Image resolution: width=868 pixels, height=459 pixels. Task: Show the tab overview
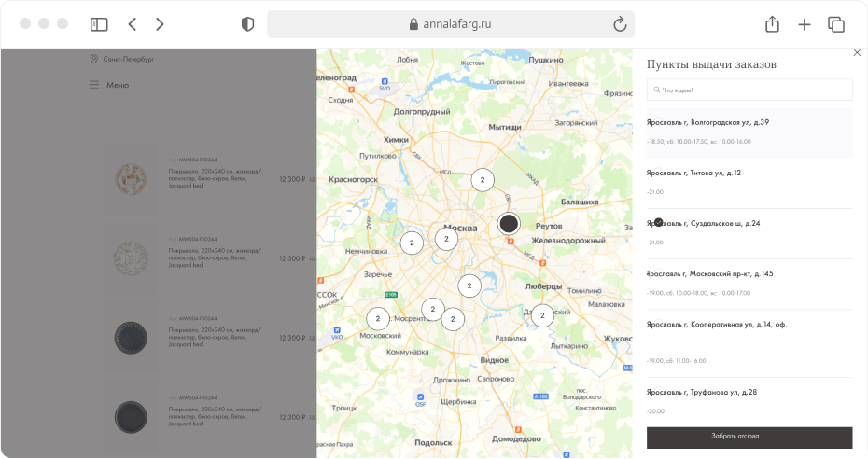coord(836,24)
